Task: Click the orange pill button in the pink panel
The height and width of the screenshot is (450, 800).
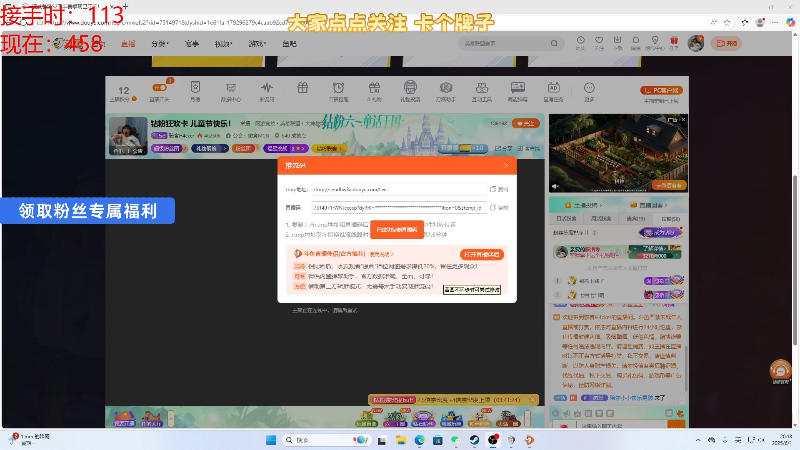Action: click(x=482, y=254)
